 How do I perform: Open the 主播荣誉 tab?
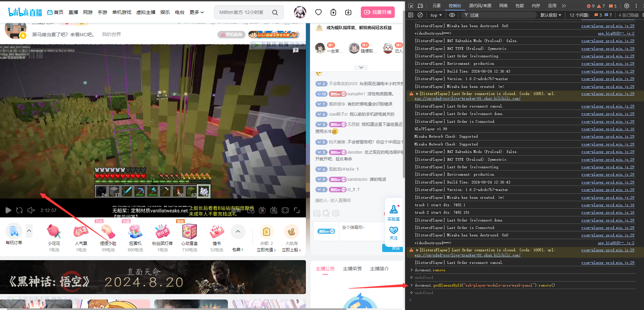pyautogui.click(x=352, y=269)
